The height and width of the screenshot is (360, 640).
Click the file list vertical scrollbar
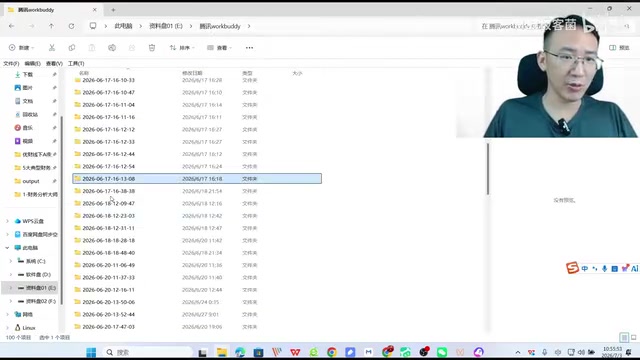pos(488,168)
